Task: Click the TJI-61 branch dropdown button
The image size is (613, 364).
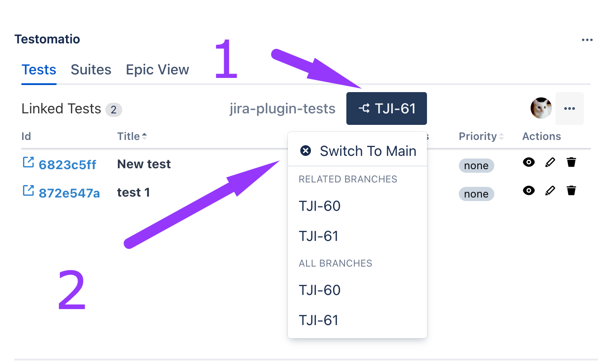Action: [x=386, y=108]
